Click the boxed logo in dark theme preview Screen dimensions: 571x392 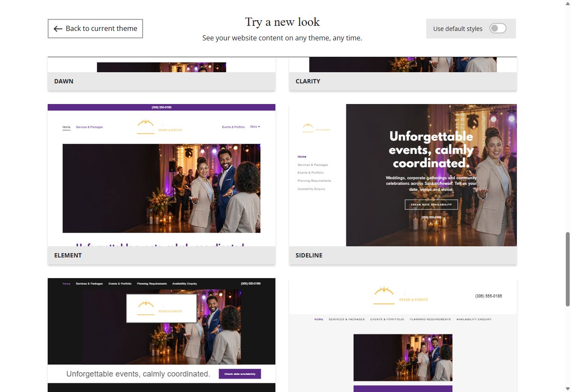162,309
